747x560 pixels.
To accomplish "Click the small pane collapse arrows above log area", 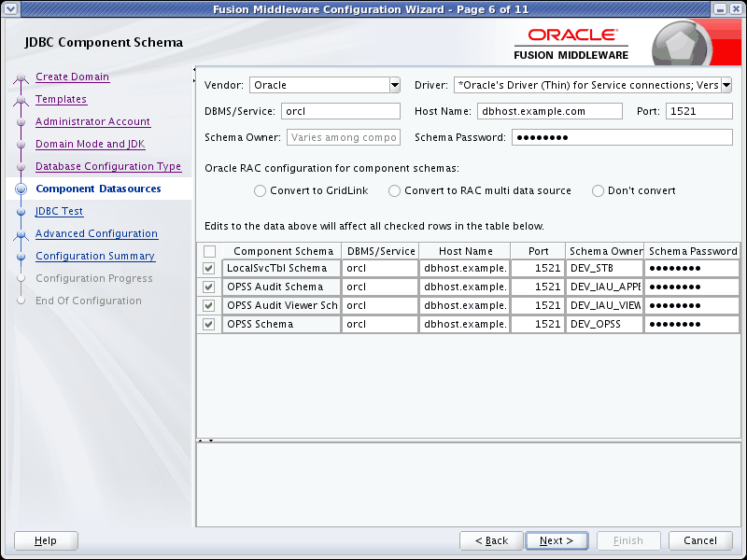I will tap(205, 441).
